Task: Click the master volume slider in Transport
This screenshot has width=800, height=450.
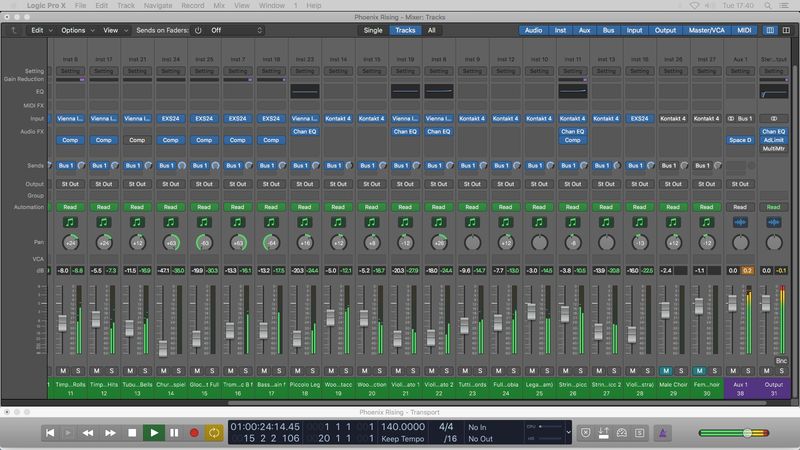Action: (x=734, y=433)
